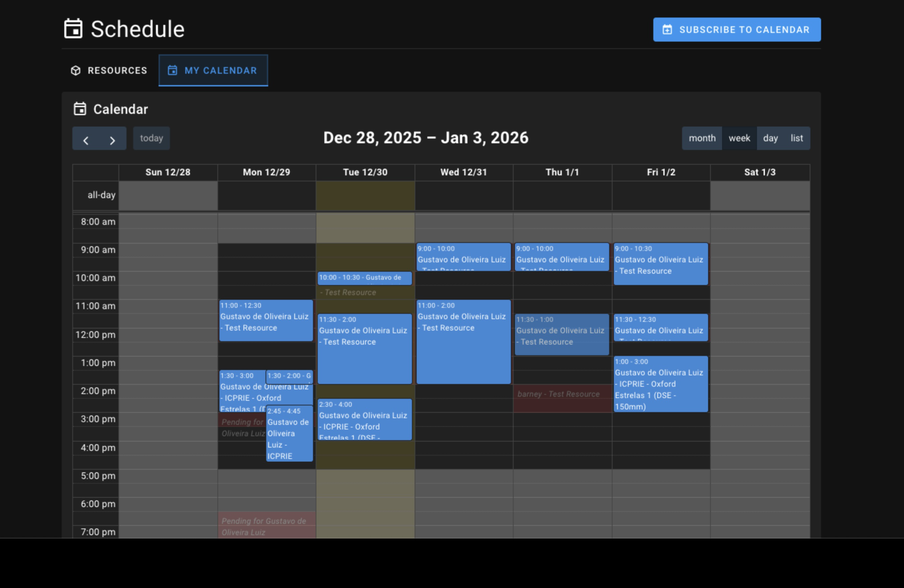This screenshot has height=588, width=904.
Task: Click the Calendar panel heading icon
Action: [x=80, y=109]
